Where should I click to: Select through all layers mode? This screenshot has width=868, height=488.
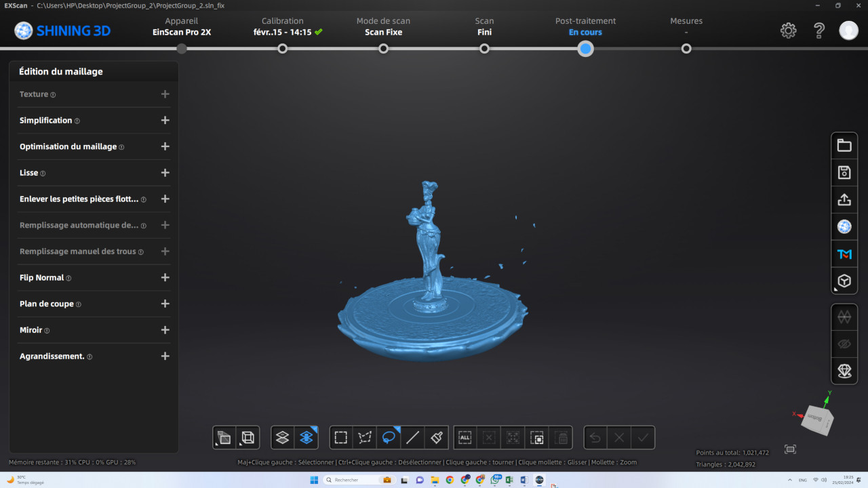point(306,438)
